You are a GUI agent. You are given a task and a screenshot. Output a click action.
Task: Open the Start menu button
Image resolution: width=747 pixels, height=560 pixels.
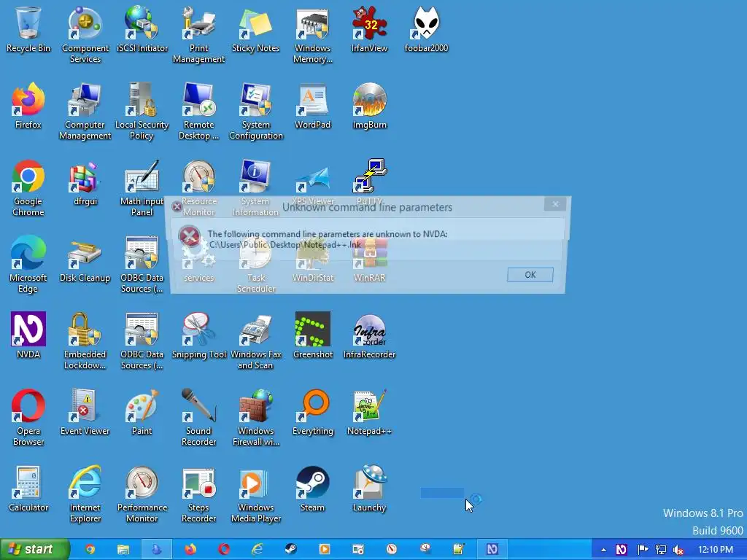pyautogui.click(x=34, y=550)
